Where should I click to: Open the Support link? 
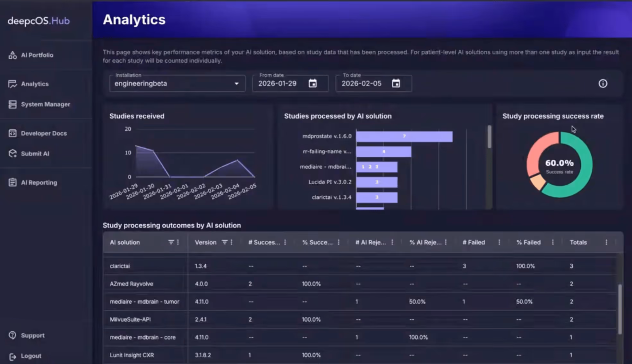point(32,335)
